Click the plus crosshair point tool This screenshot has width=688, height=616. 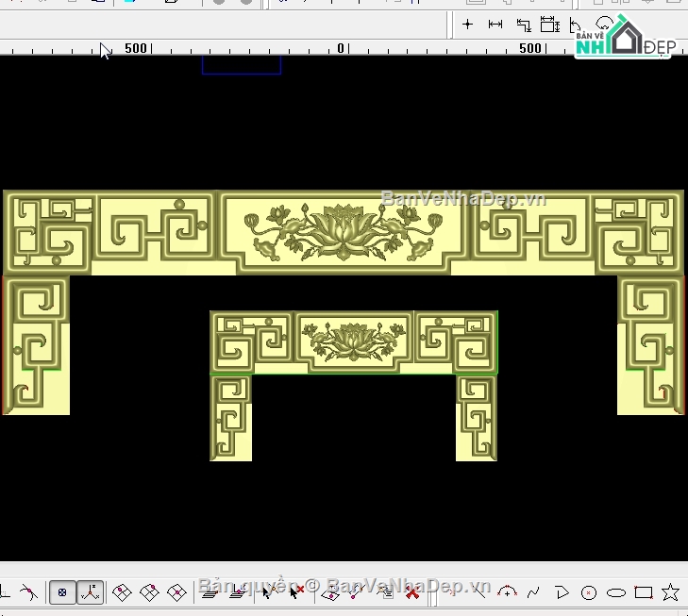click(x=467, y=25)
